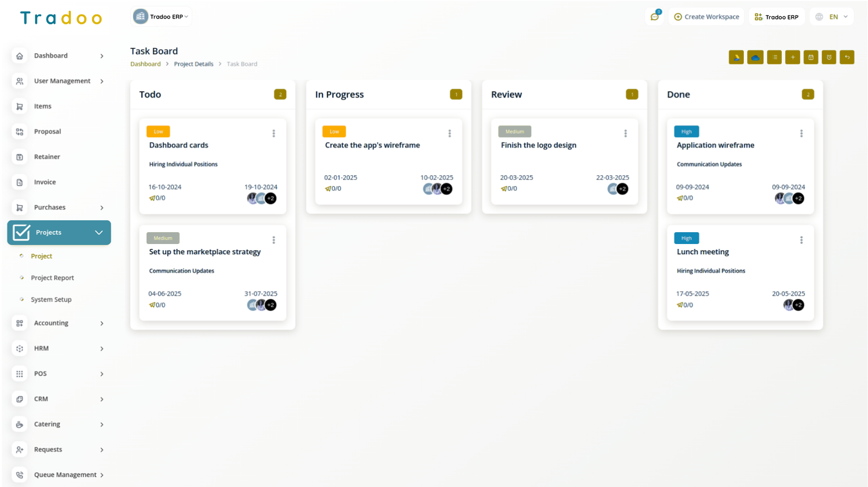The height and width of the screenshot is (487, 868).
Task: Open the Finish the logo design card
Action: pos(538,145)
